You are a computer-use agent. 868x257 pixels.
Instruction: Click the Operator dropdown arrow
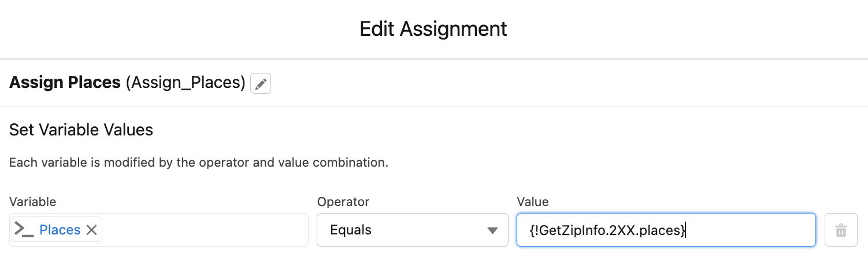tap(492, 230)
